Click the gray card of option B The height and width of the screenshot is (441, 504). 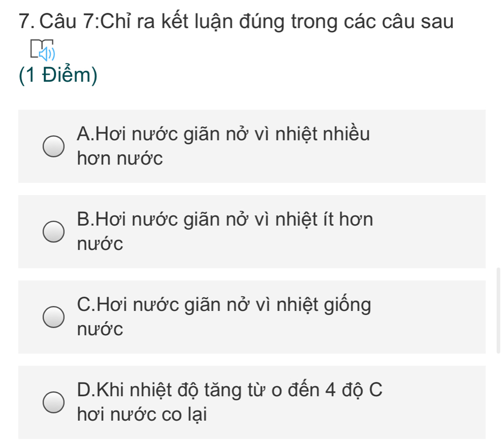tap(252, 232)
